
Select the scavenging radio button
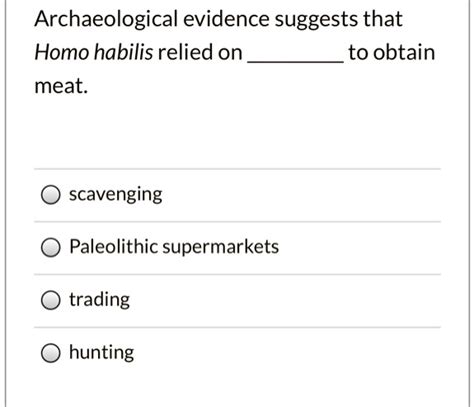(x=51, y=195)
